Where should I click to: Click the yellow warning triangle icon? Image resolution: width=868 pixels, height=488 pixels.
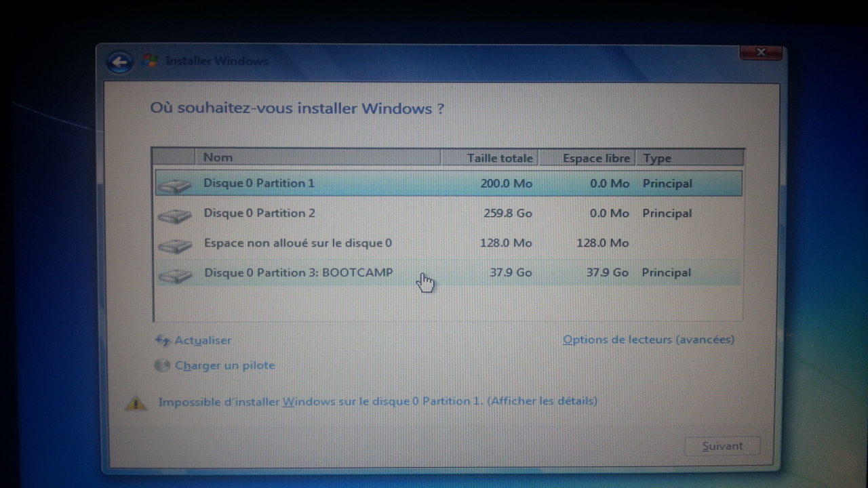136,403
